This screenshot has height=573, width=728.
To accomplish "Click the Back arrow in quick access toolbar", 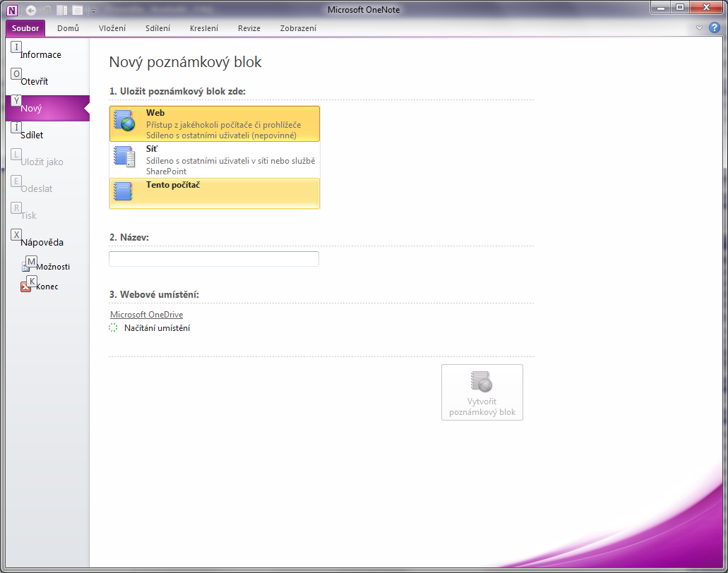I will (x=31, y=10).
